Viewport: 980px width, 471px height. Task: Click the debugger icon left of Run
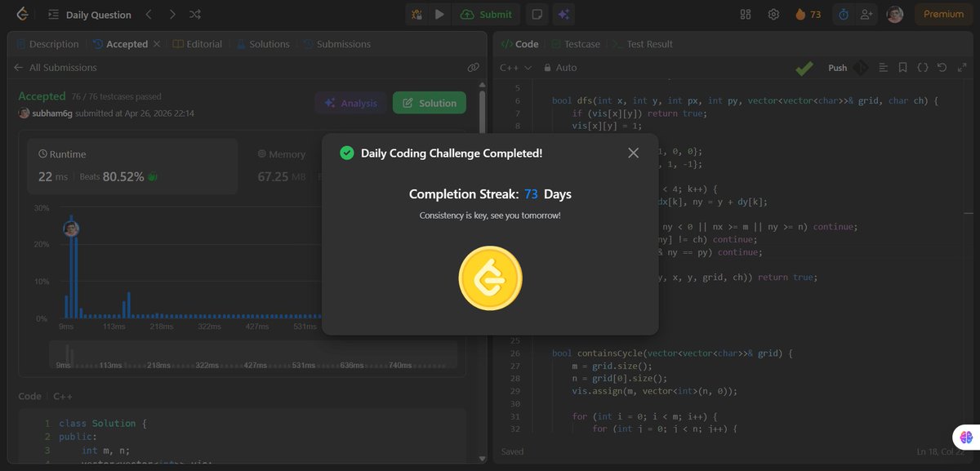coord(417,14)
